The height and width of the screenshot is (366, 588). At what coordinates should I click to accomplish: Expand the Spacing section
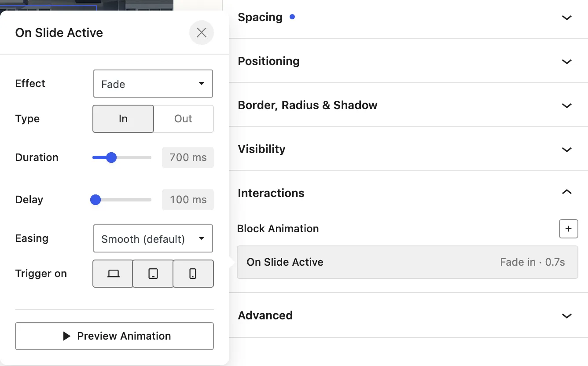408,18
